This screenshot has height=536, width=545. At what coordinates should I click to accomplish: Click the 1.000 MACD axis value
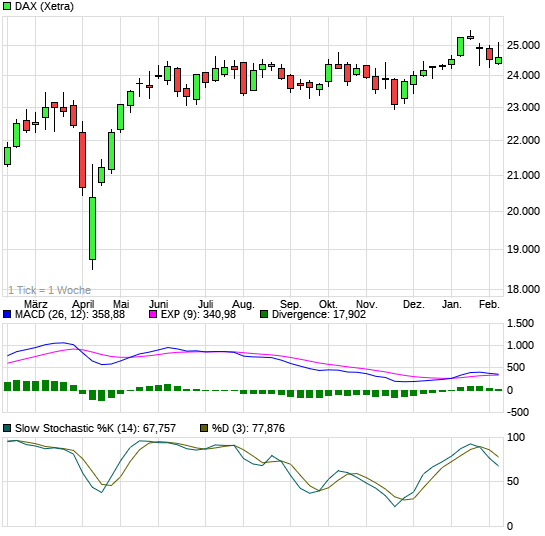(520, 346)
